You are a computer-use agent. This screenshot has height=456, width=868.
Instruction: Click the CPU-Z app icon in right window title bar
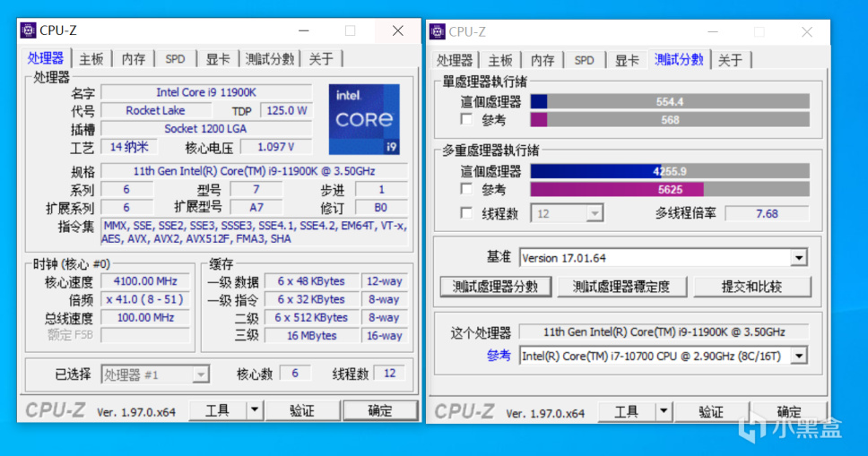[438, 31]
